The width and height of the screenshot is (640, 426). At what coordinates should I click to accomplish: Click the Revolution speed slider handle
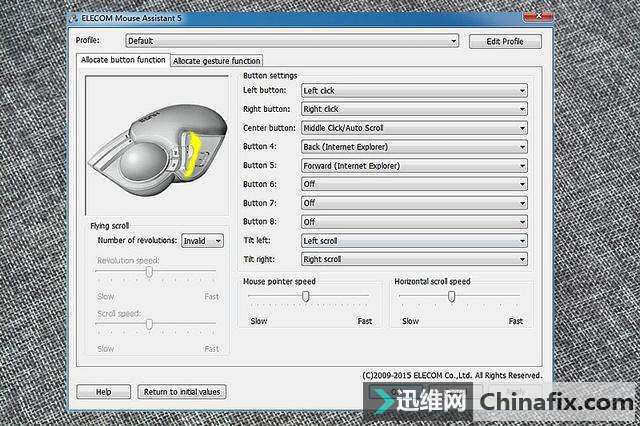pyautogui.click(x=149, y=272)
